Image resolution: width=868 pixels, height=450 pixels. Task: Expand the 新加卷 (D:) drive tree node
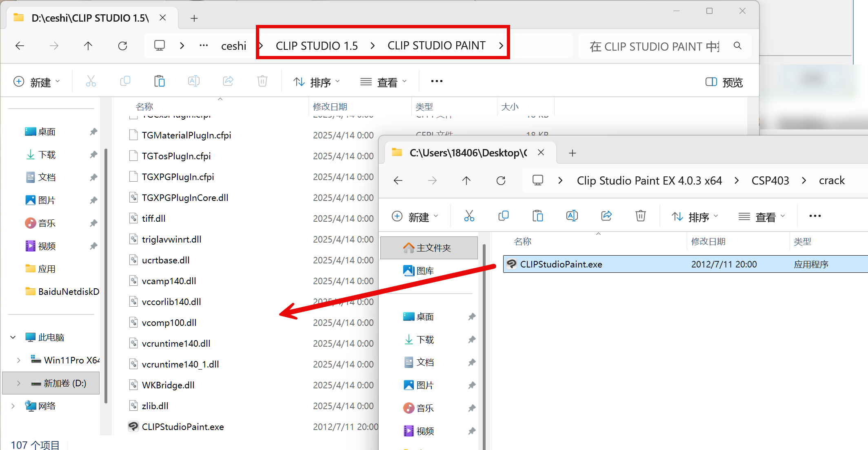[18, 383]
